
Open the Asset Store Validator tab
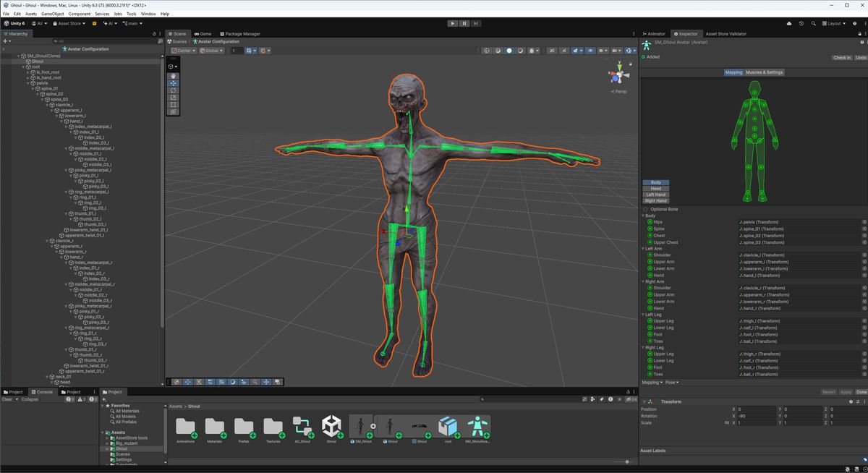726,34
